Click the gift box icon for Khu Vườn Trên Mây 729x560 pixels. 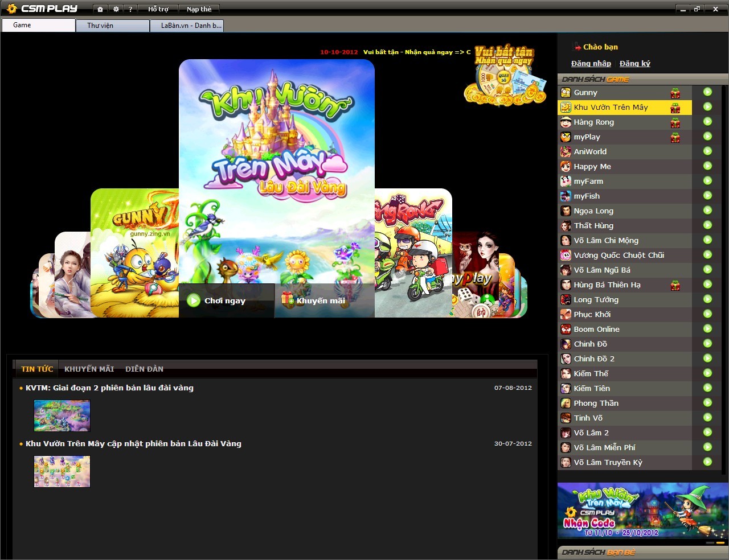coord(675,108)
